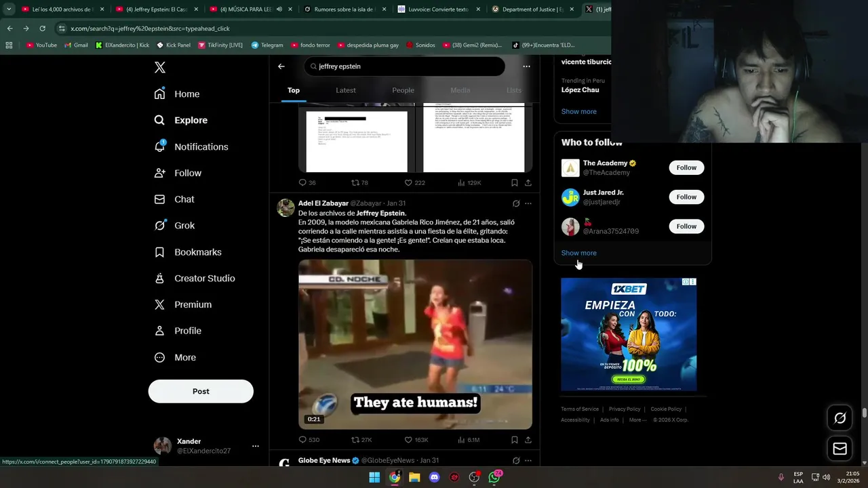Open File Explorer from taskbar

(414, 477)
